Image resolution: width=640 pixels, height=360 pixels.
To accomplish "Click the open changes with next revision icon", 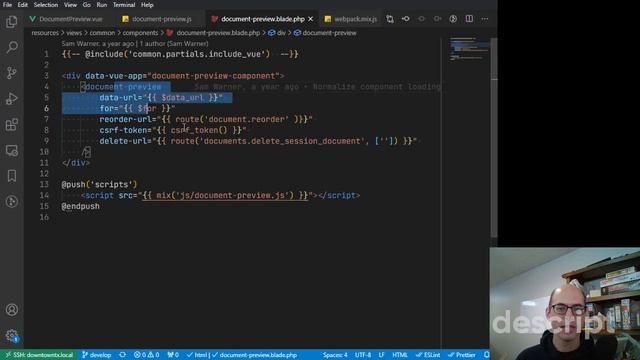I will point(437,19).
